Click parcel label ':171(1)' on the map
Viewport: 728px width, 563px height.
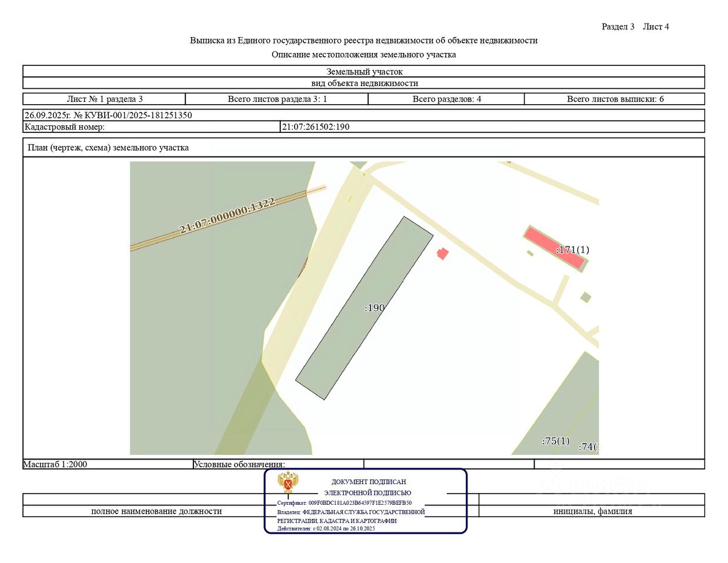(x=572, y=249)
